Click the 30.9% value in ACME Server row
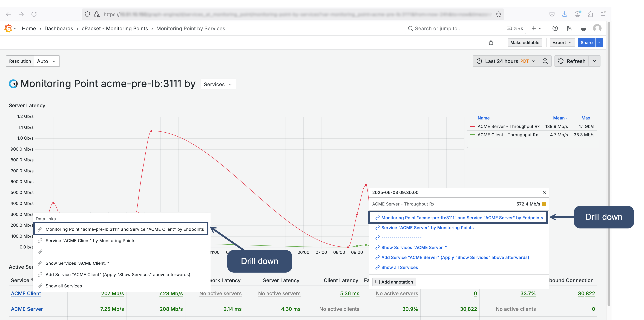Image resolution: width=644 pixels, height=320 pixels. [x=410, y=309]
